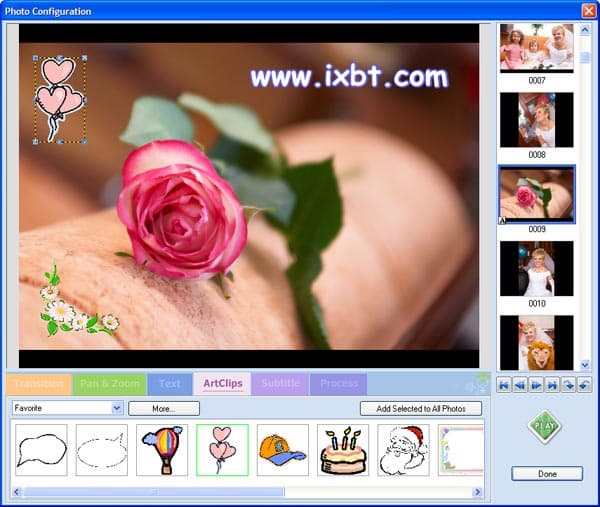The height and width of the screenshot is (507, 600).
Task: Select thumbnail 0010
Action: [x=536, y=268]
